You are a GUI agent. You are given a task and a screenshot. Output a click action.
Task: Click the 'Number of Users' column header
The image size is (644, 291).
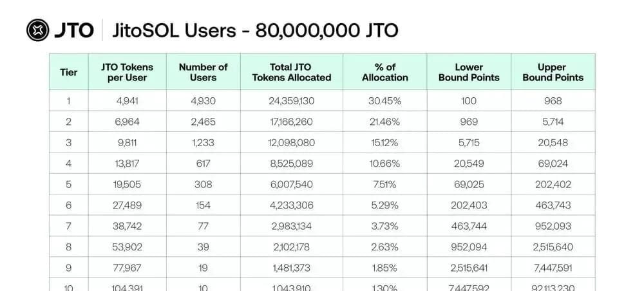coord(203,72)
